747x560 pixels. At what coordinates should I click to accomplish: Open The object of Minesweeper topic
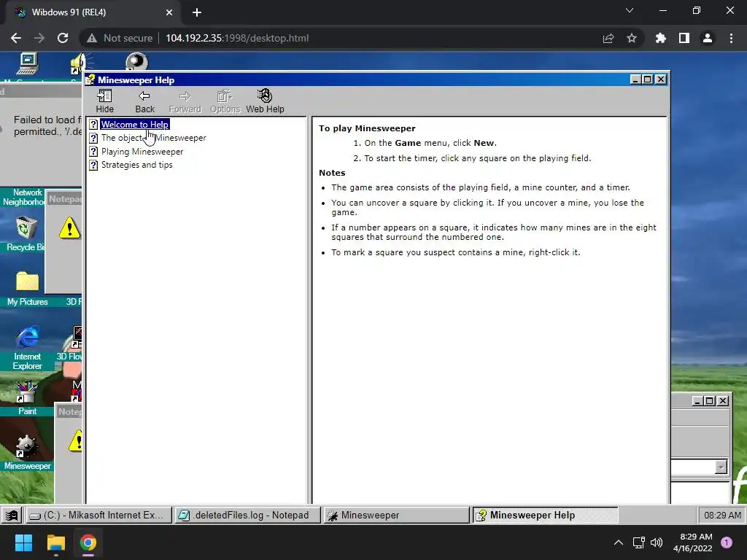point(153,138)
